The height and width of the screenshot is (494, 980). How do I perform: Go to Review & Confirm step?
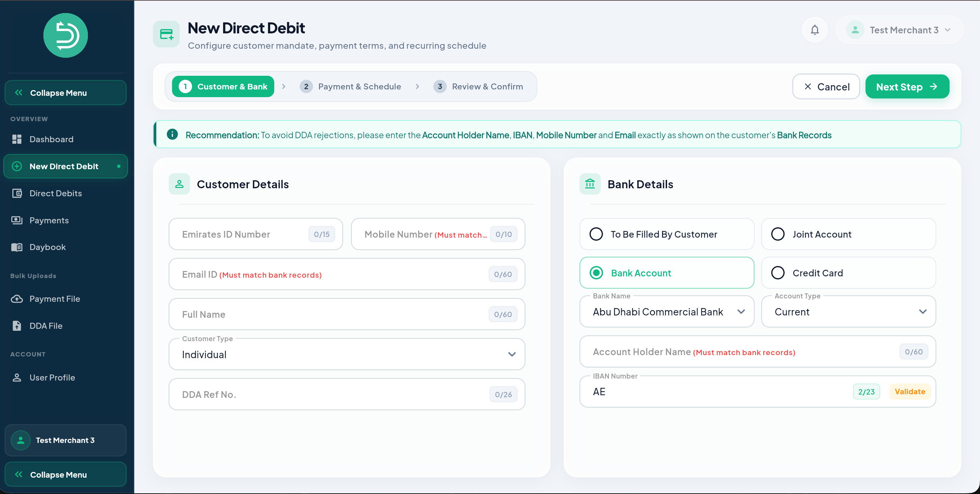[x=478, y=87]
